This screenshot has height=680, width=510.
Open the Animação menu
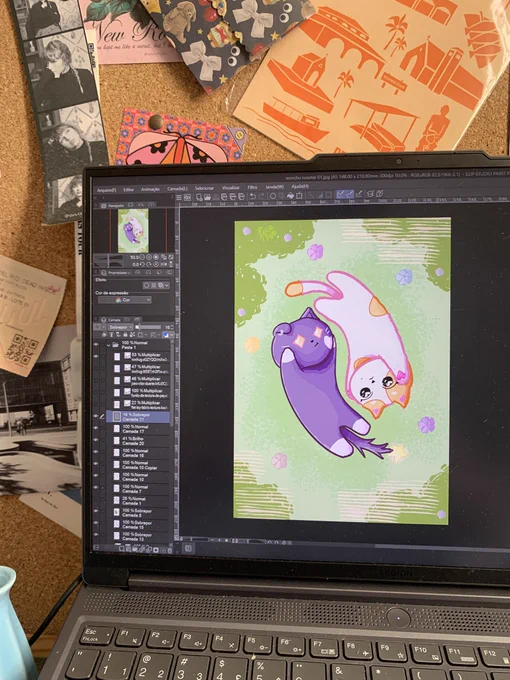[150, 190]
